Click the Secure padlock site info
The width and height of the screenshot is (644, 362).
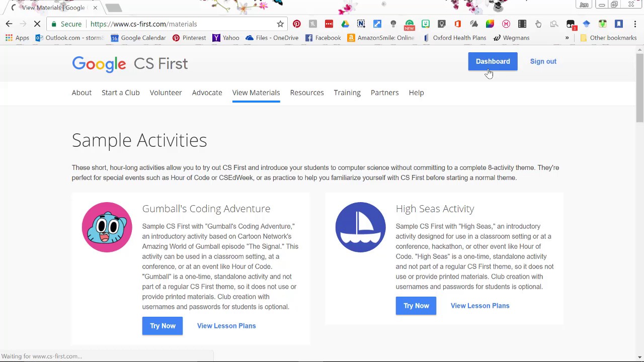click(x=67, y=24)
